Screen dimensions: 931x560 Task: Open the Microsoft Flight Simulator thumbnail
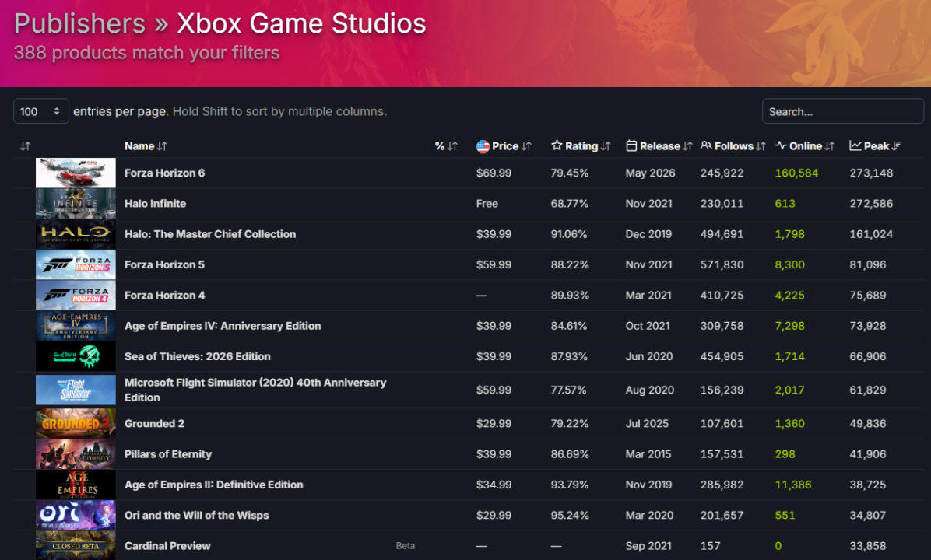(x=76, y=390)
